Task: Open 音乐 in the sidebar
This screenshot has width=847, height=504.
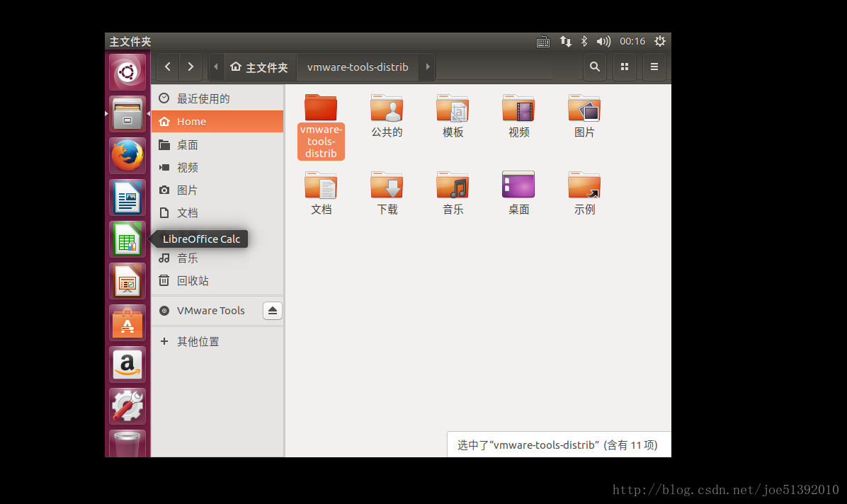Action: click(217, 258)
